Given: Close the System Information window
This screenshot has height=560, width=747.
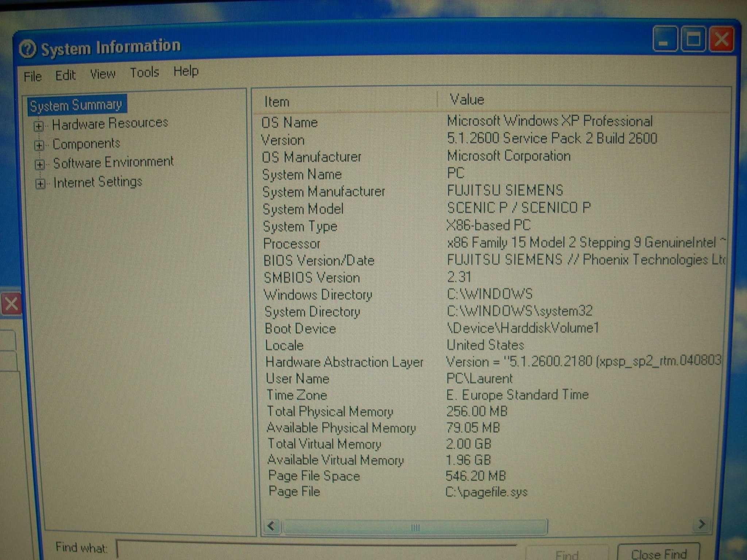Looking at the screenshot, I should (721, 39).
